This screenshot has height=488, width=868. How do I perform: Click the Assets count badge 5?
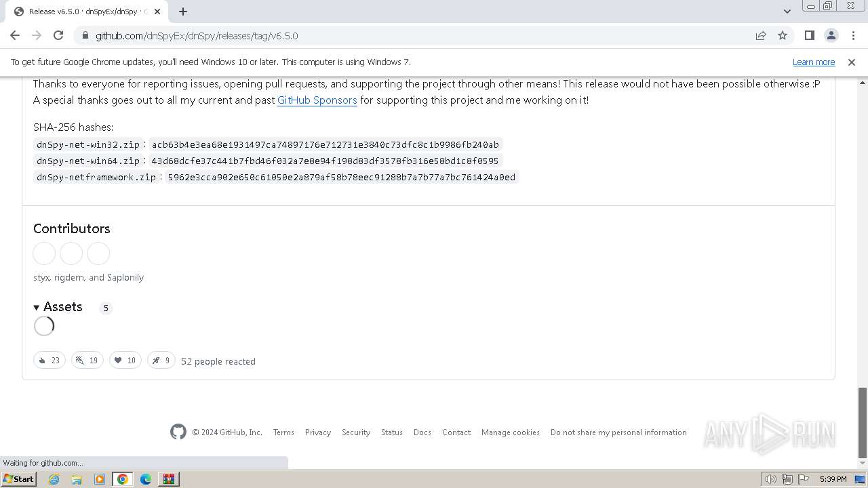(x=105, y=308)
